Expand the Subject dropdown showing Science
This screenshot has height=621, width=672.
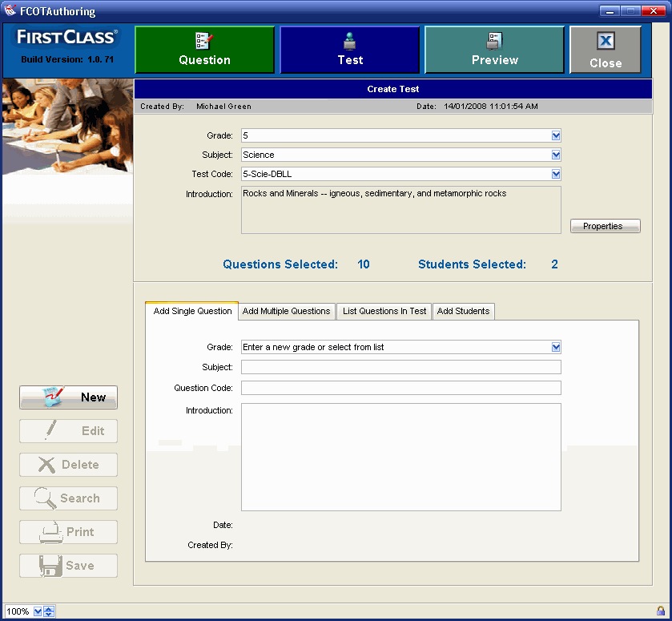tap(556, 155)
